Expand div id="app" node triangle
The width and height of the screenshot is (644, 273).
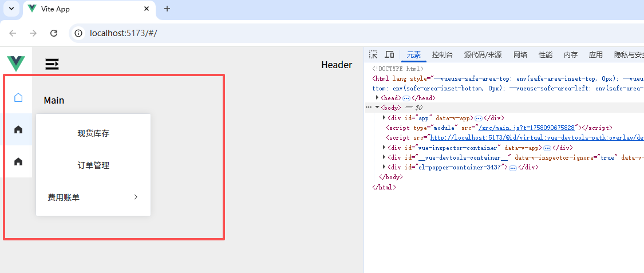click(x=384, y=118)
